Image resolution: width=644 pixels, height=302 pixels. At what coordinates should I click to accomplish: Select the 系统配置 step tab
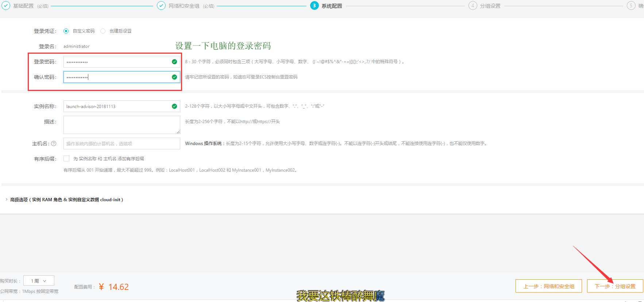click(x=332, y=6)
